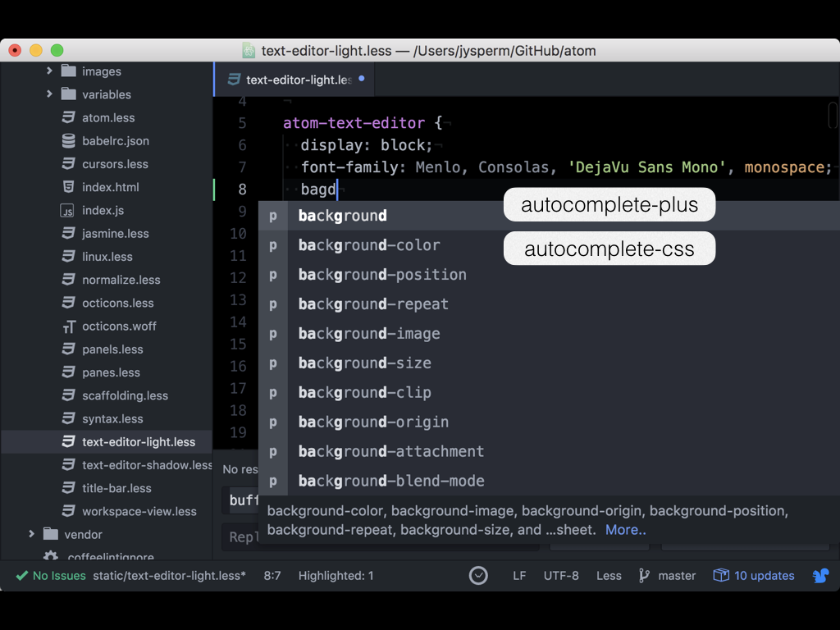Open index.html in the tree view
The image size is (840, 630).
pos(111,187)
